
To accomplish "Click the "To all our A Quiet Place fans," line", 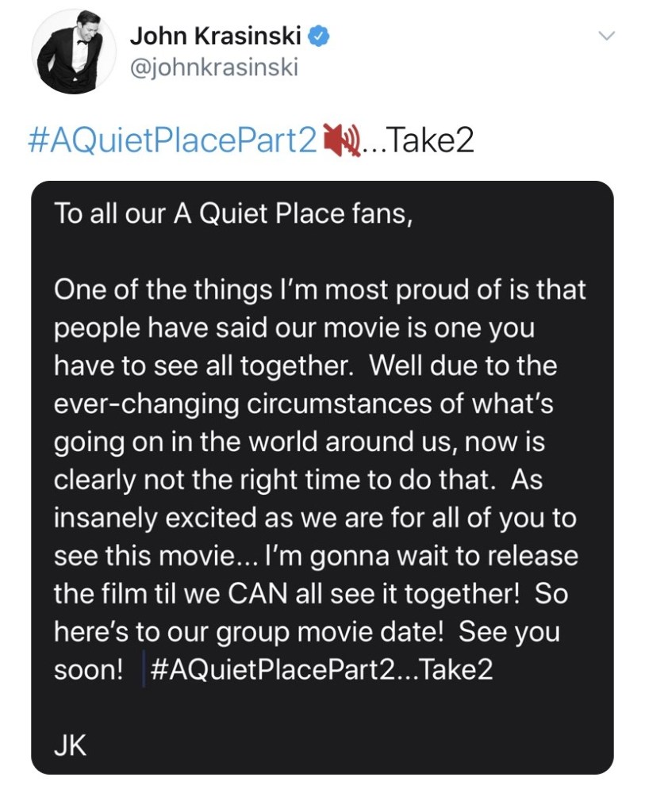I will pos(232,215).
